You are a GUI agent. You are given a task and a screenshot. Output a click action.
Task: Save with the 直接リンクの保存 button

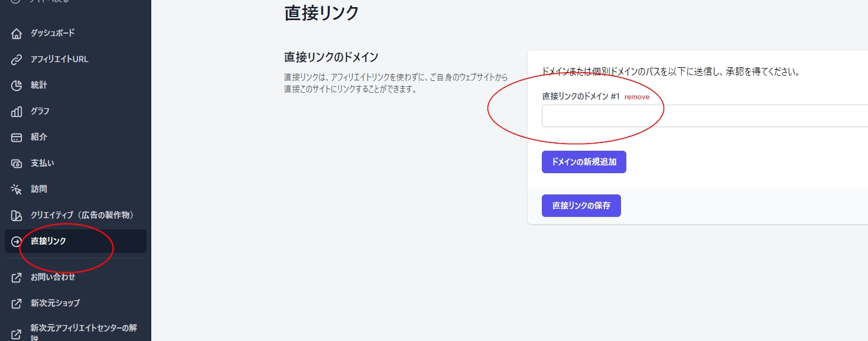[x=581, y=206]
